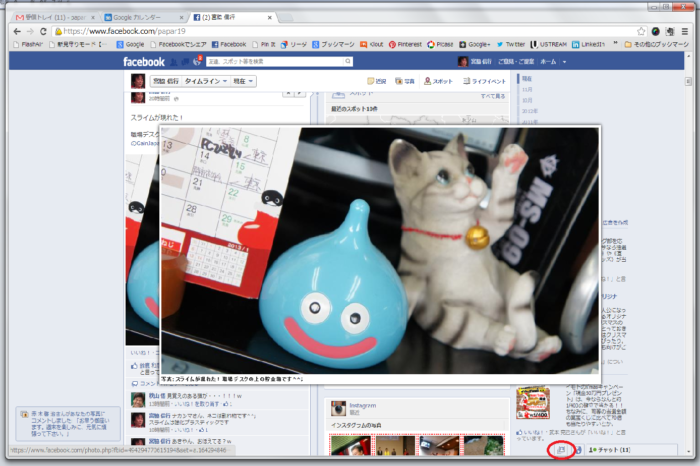The image size is (700, 466).
Task: Click 10月 in the timeline navigator
Action: (527, 100)
